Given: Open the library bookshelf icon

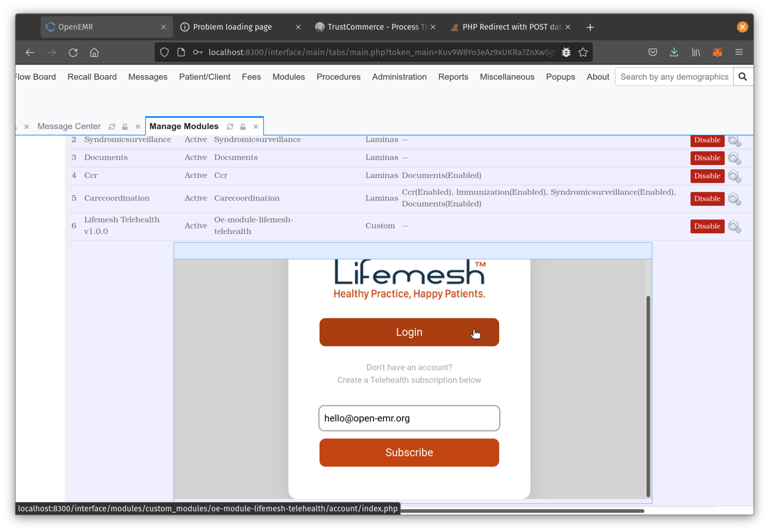Looking at the screenshot, I should pyautogui.click(x=696, y=52).
